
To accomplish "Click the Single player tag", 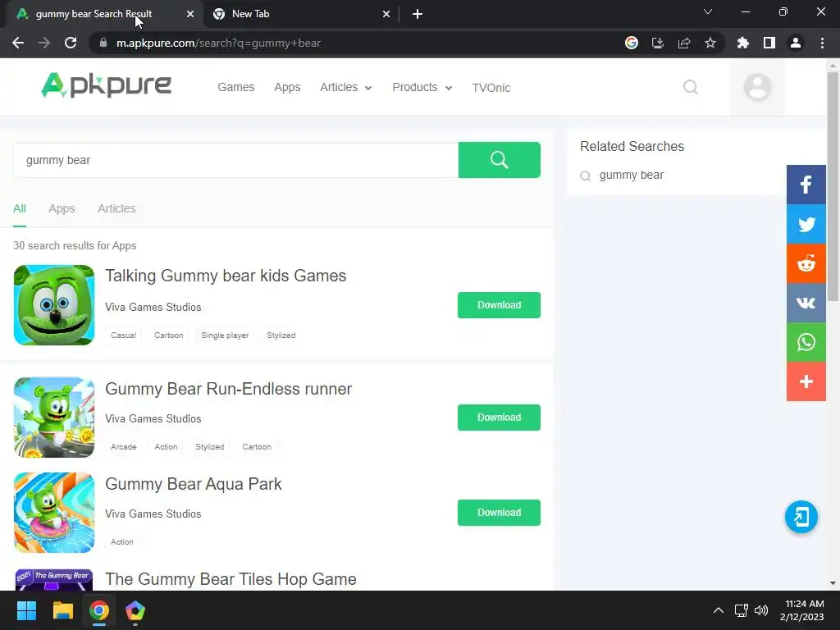I will coord(225,336).
